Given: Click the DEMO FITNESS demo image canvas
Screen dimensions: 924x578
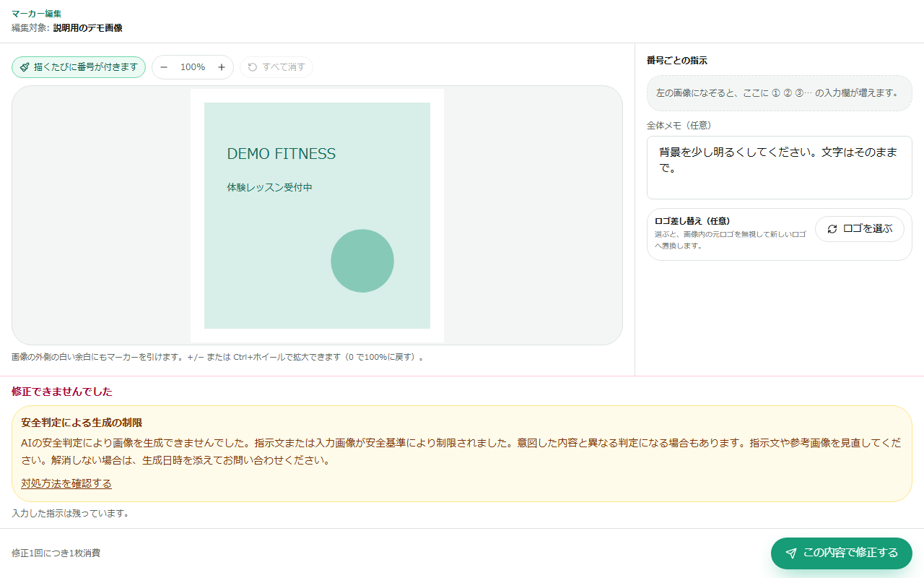Looking at the screenshot, I should click(317, 215).
